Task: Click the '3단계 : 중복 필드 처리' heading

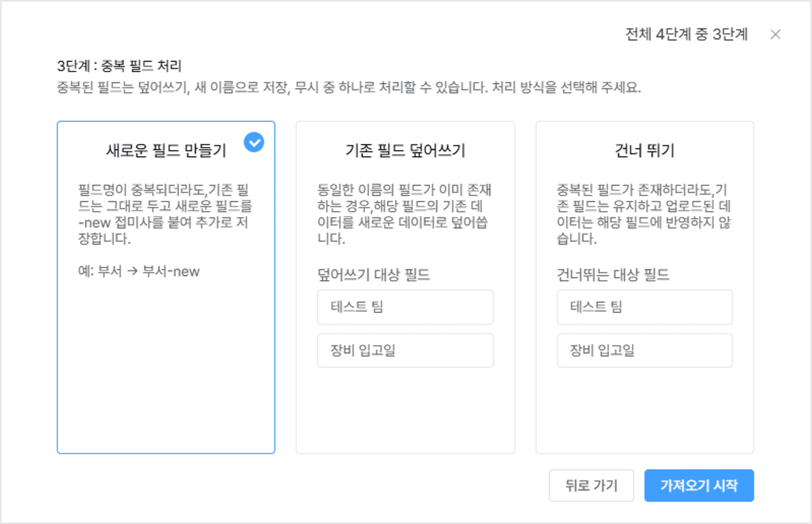Action: point(119,66)
